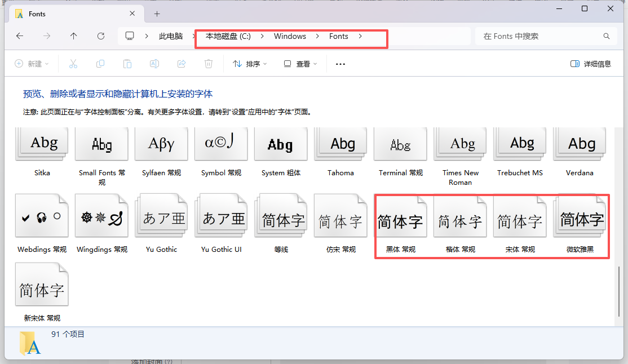Expand chevron after Fonts breadcrumb
The width and height of the screenshot is (628, 364).
click(x=360, y=36)
